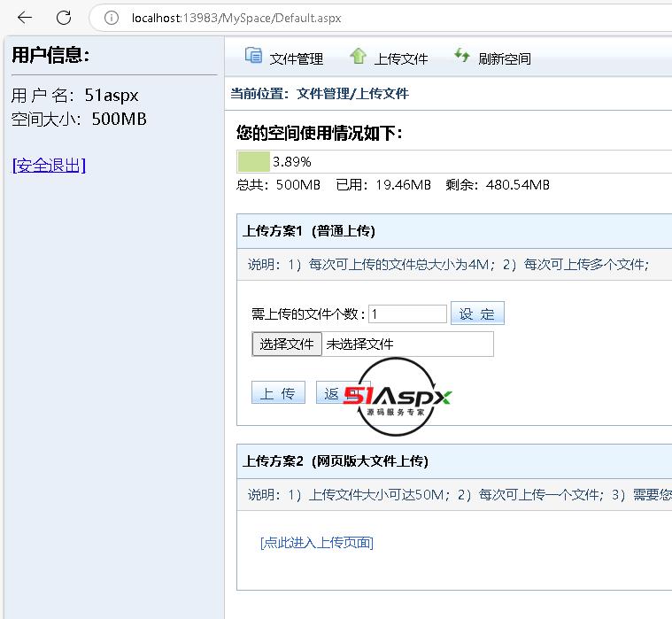
Task: Click the 上传方案2 (网页版大文件上传) header
Action: tap(336, 461)
